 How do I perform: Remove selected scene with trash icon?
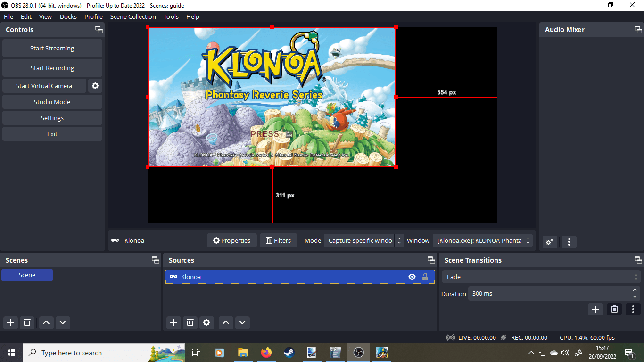click(x=27, y=322)
